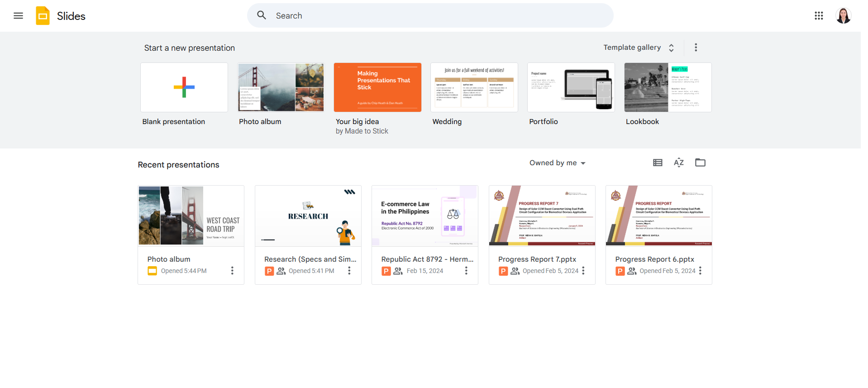This screenshot has width=868, height=388.
Task: Click 'by Made to Stick' subtitle
Action: pyautogui.click(x=362, y=131)
